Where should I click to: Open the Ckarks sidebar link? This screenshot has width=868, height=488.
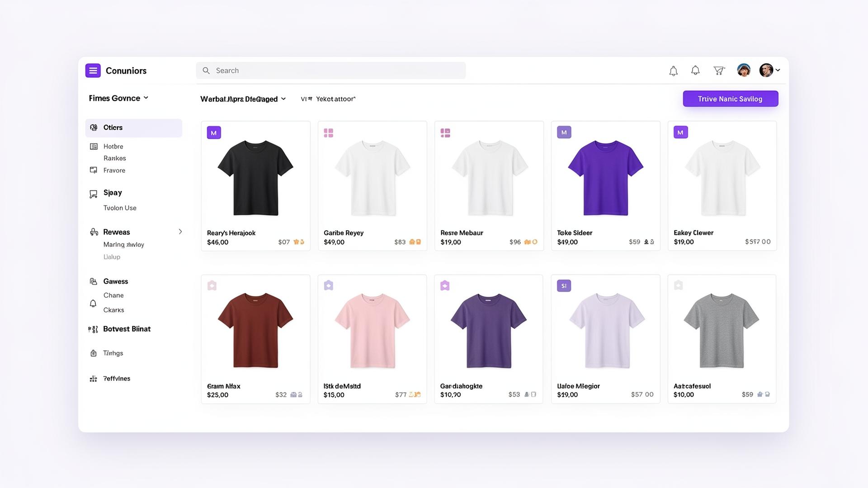pos(113,310)
